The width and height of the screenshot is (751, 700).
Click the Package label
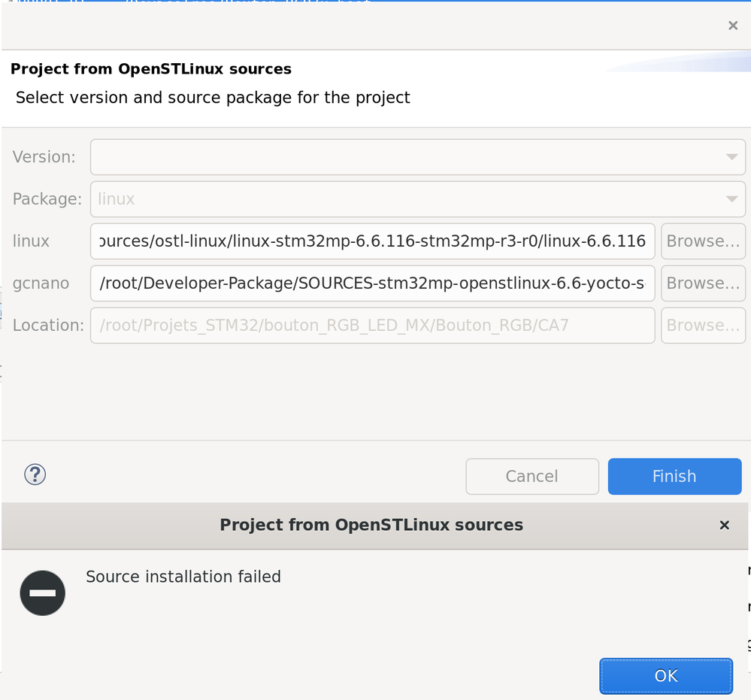click(47, 199)
